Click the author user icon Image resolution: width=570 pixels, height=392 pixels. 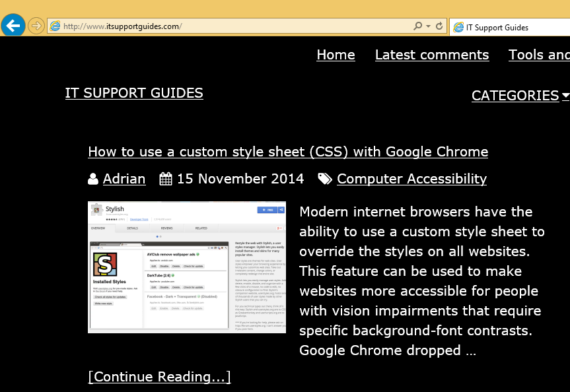(x=93, y=179)
